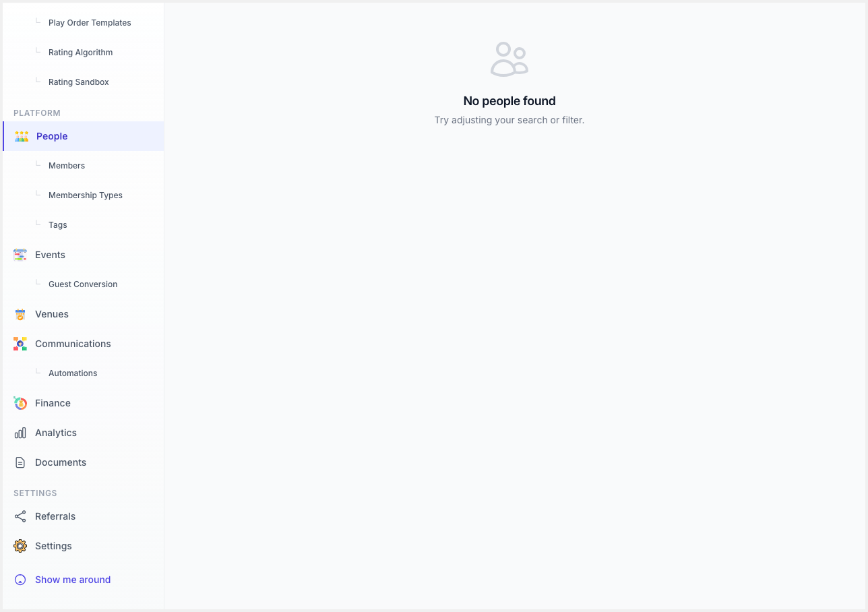Image resolution: width=868 pixels, height=612 pixels.
Task: Open the Communications label
Action: pyautogui.click(x=73, y=344)
